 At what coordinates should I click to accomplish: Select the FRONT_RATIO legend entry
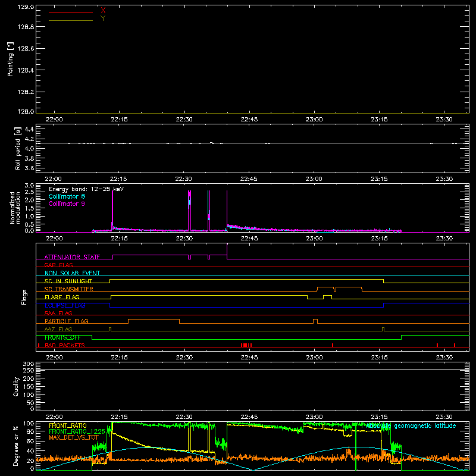(x=68, y=426)
